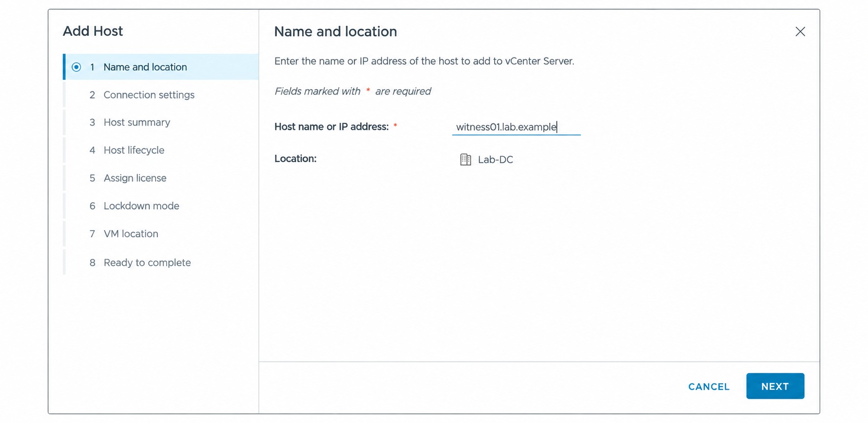
Task: Focus the Host name or IP address field
Action: (516, 127)
